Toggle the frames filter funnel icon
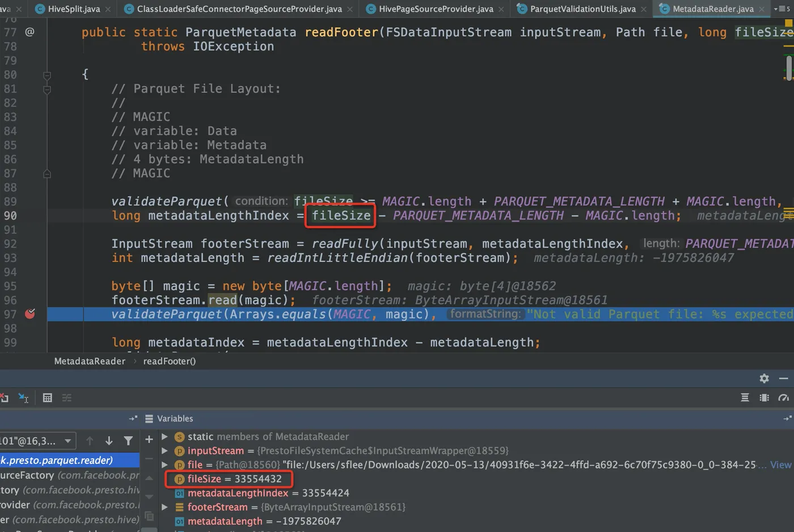 pyautogui.click(x=128, y=440)
